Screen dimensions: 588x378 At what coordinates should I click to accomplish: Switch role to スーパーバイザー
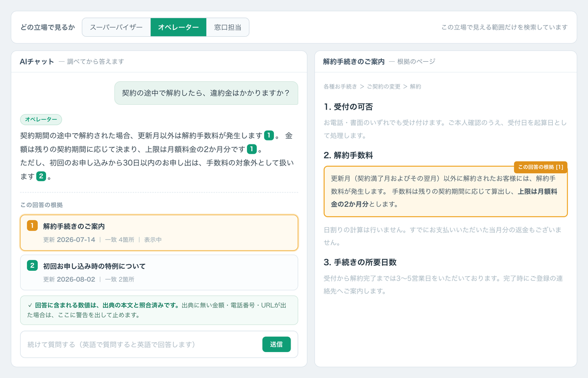coord(116,27)
